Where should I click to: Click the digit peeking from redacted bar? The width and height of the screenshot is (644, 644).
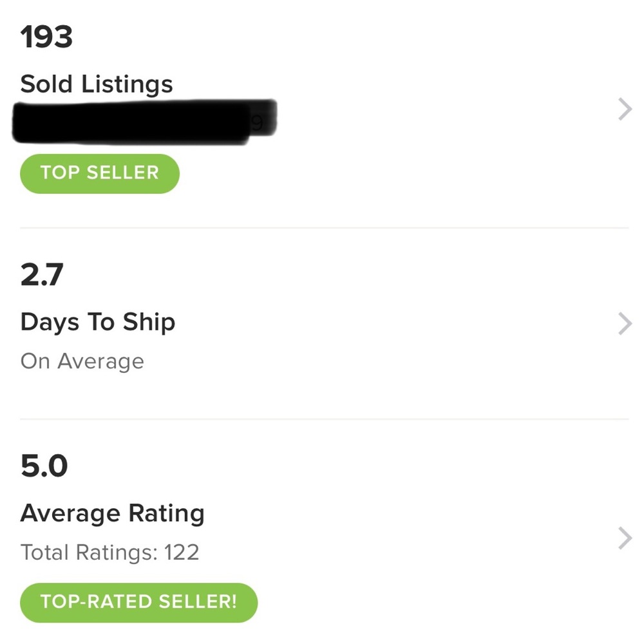[257, 123]
